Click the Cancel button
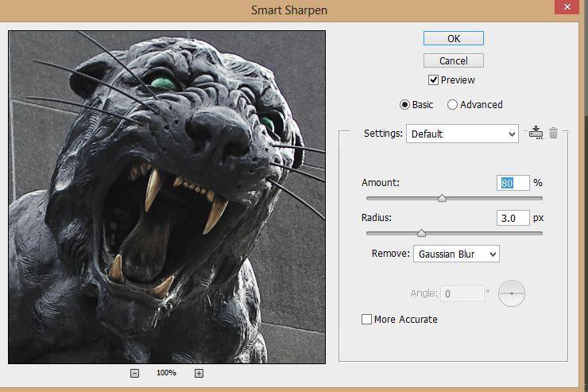Viewport: 588px width, 392px height. click(x=453, y=60)
